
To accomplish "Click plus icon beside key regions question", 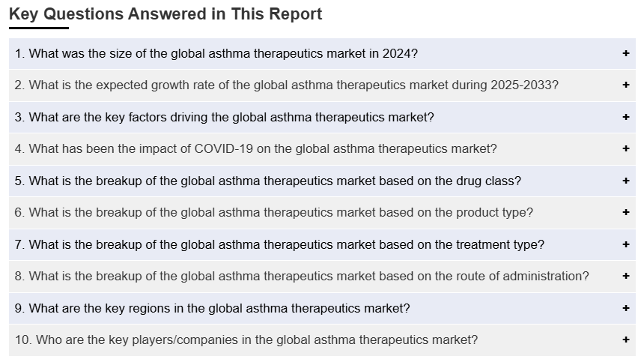I will click(625, 308).
